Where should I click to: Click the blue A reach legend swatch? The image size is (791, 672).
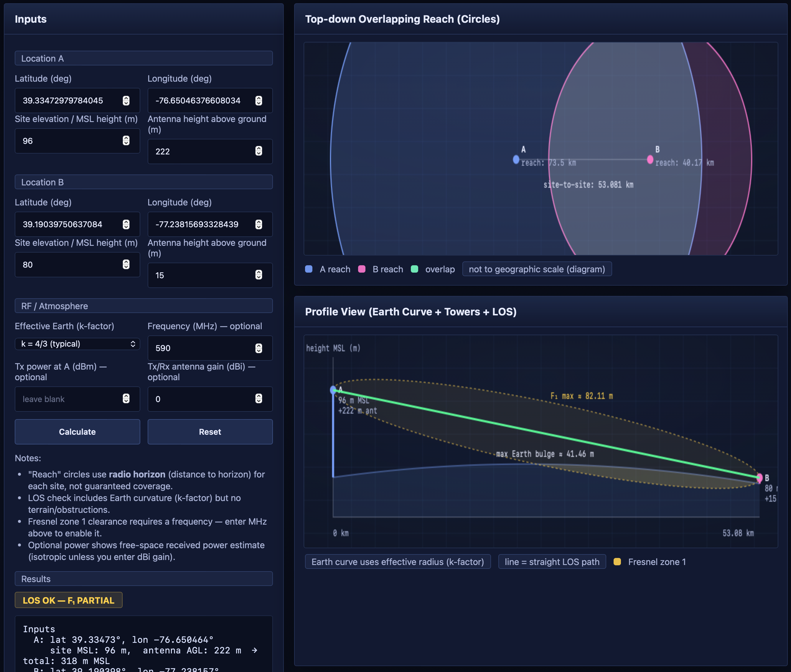point(309,269)
